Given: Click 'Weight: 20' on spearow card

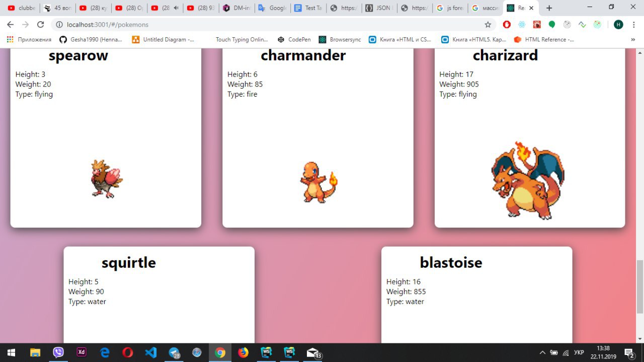Looking at the screenshot, I should click(x=33, y=84).
